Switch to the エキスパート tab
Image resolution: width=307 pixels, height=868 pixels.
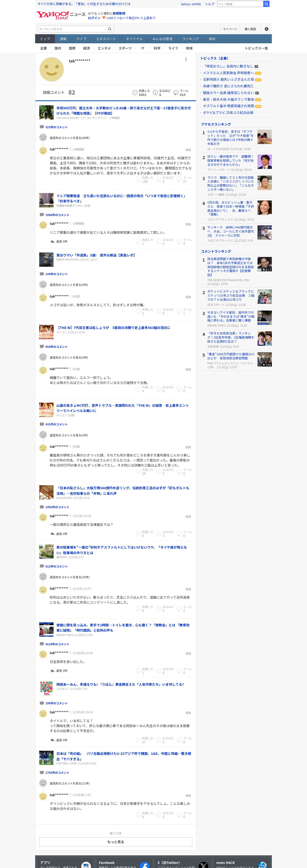pos(106,39)
